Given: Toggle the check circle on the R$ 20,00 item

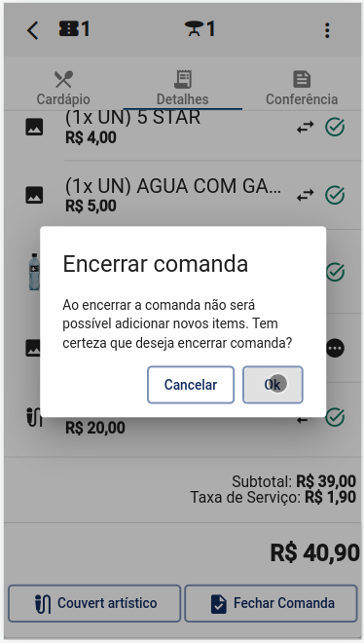Looking at the screenshot, I should [335, 417].
